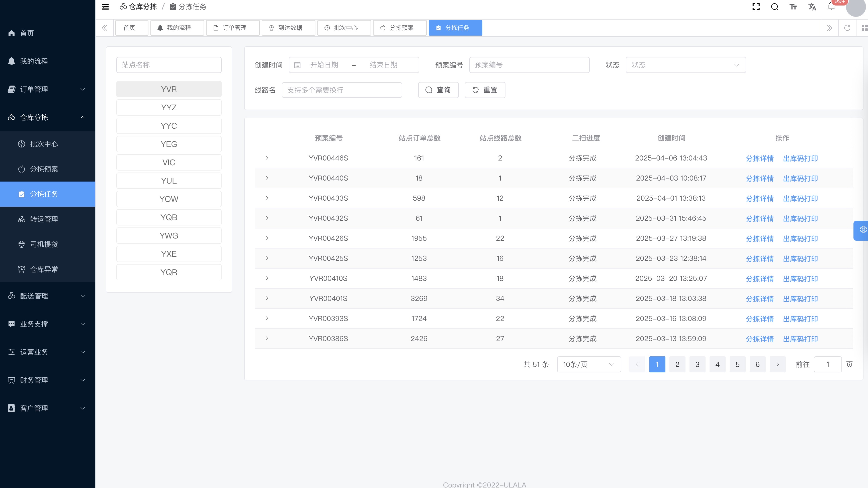
Task: Open the 10条/页 page size dropdown
Action: (589, 364)
